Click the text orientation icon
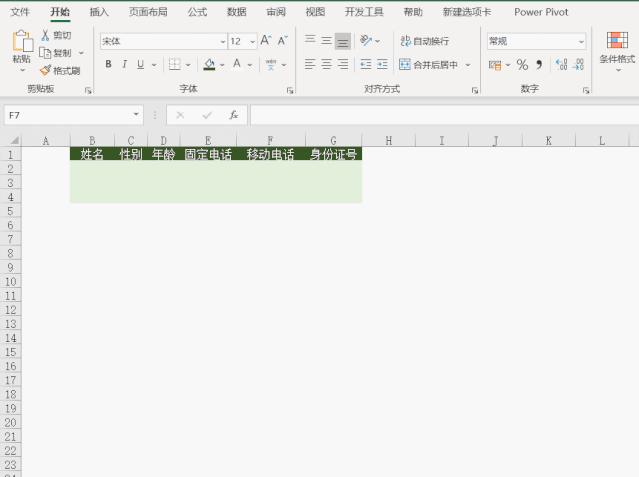This screenshot has width=639, height=477. click(x=366, y=40)
